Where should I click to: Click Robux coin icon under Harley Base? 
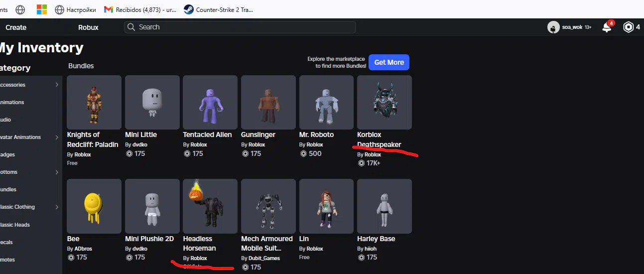click(361, 258)
